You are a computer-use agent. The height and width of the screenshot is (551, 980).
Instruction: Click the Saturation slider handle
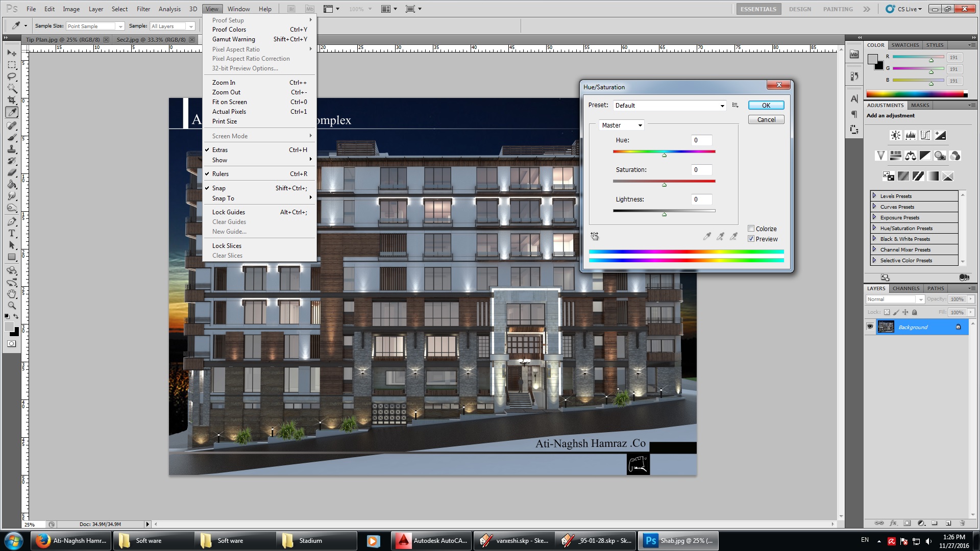click(664, 184)
